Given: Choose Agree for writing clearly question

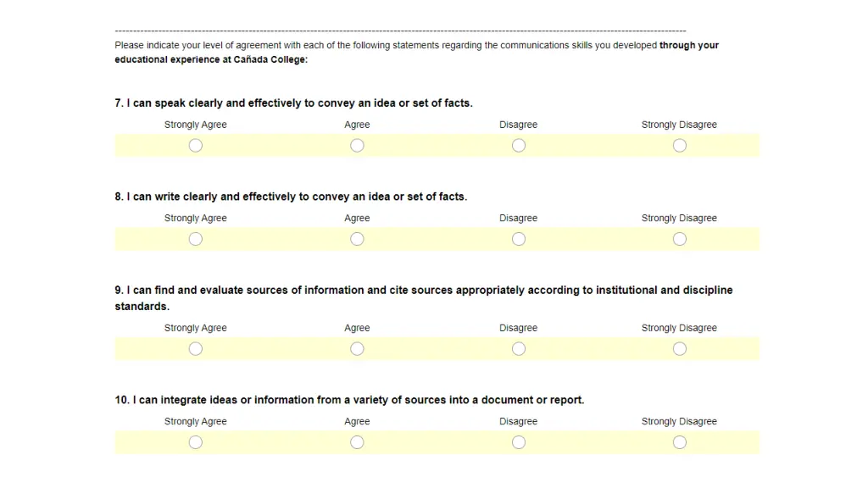Looking at the screenshot, I should pos(357,239).
